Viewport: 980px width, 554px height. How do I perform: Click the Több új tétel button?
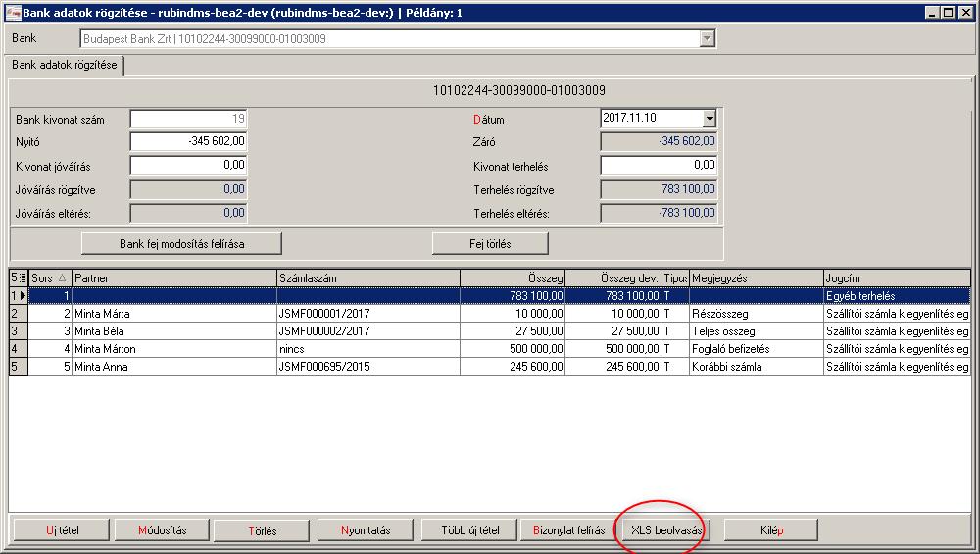(x=470, y=530)
